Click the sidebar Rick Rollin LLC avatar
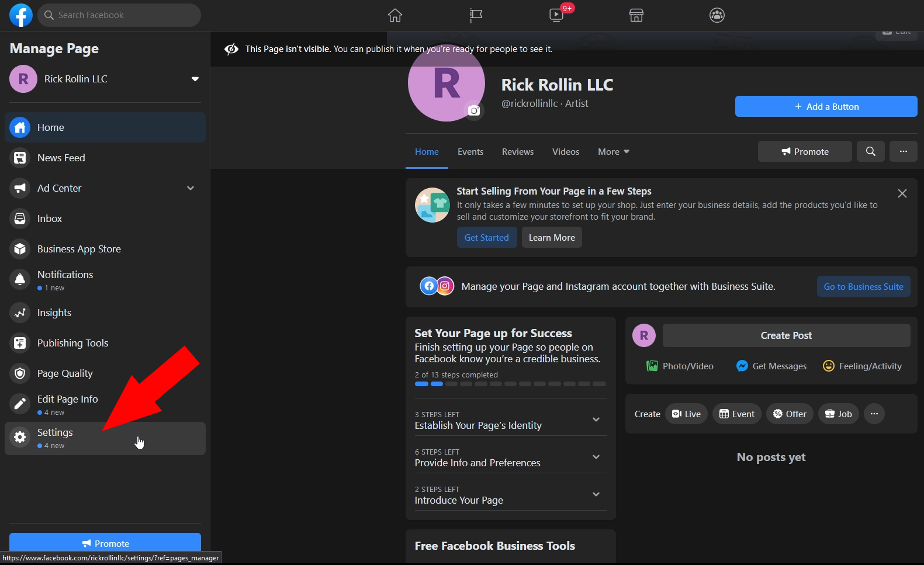 23,79
